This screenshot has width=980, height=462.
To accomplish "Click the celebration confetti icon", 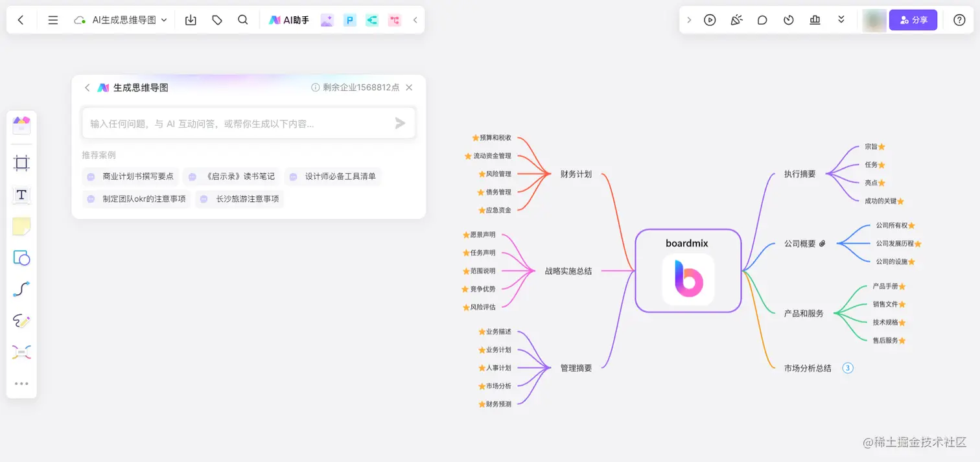I will click(736, 20).
